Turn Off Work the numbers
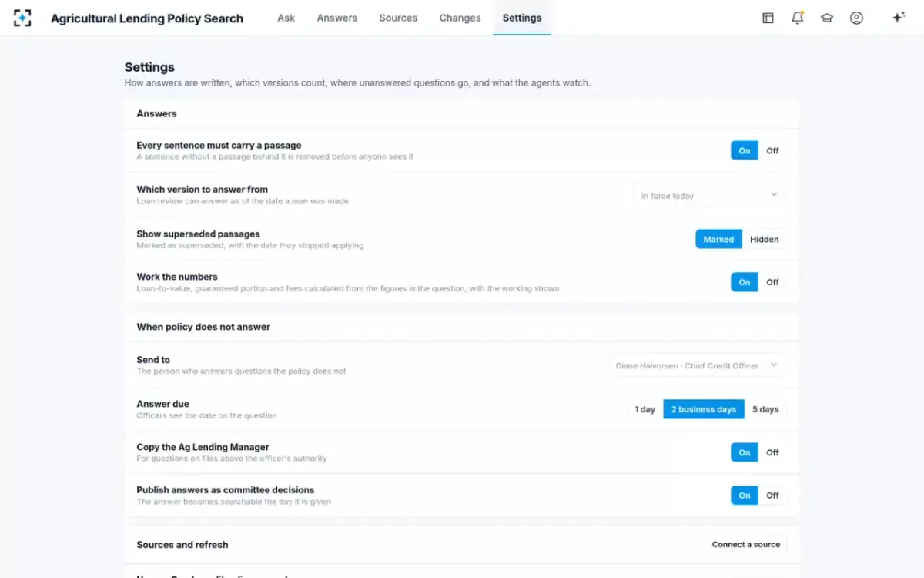924x578 pixels. click(x=772, y=282)
